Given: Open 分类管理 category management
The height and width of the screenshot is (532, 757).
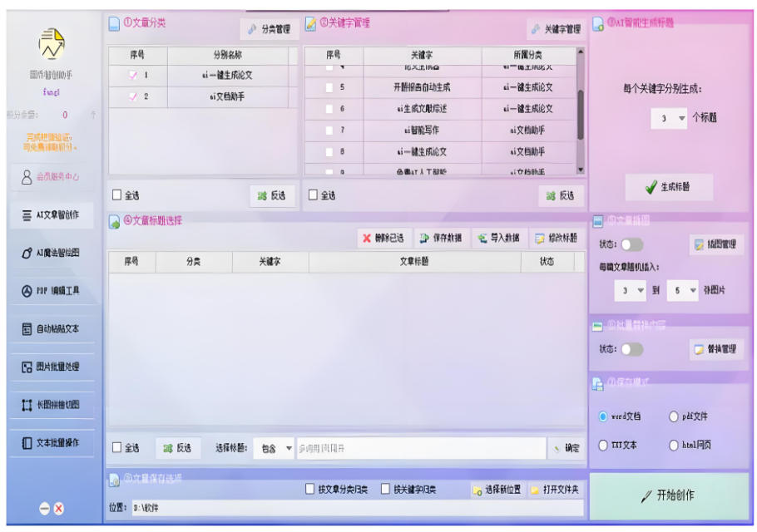Looking at the screenshot, I should tap(270, 29).
